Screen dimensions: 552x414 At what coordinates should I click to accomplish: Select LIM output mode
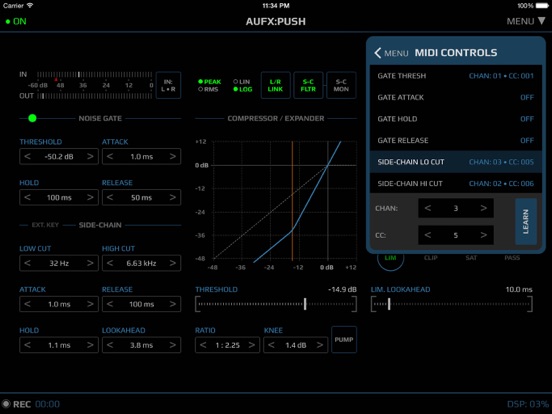(390, 258)
